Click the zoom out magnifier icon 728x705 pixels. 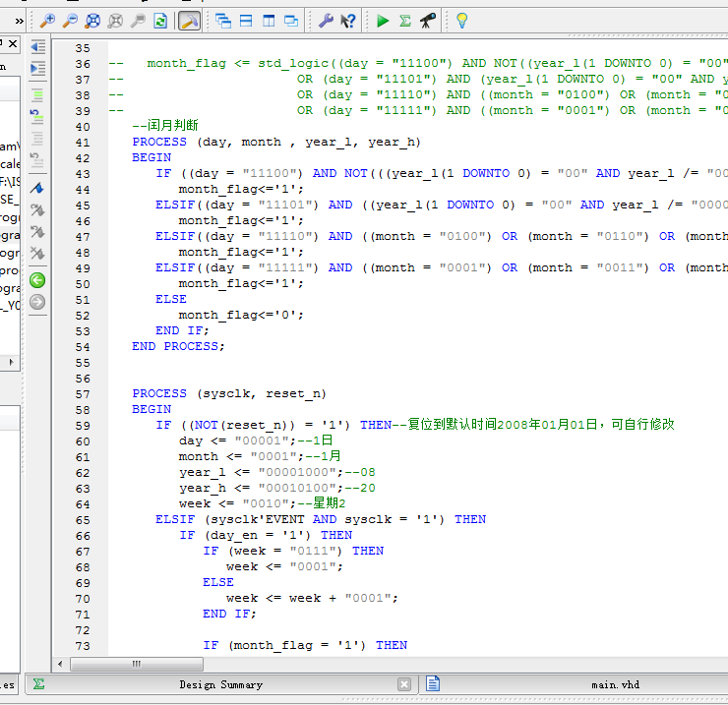[70, 20]
